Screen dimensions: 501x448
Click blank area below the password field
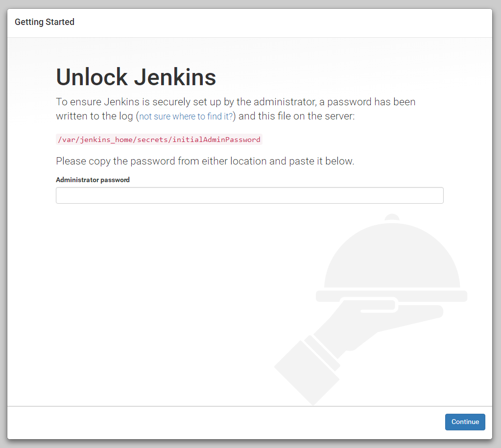(171, 294)
